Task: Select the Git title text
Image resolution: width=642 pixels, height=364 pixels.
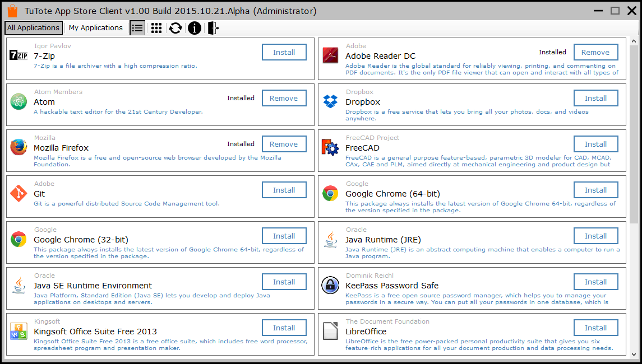Action: (39, 194)
